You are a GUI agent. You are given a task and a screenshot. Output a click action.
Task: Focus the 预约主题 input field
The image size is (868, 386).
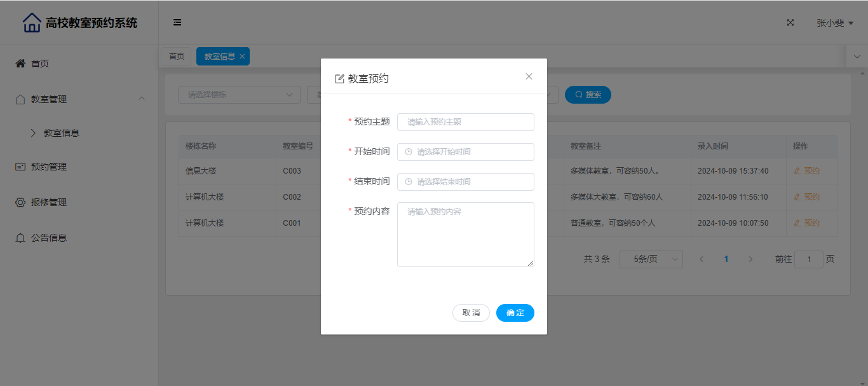pos(466,122)
